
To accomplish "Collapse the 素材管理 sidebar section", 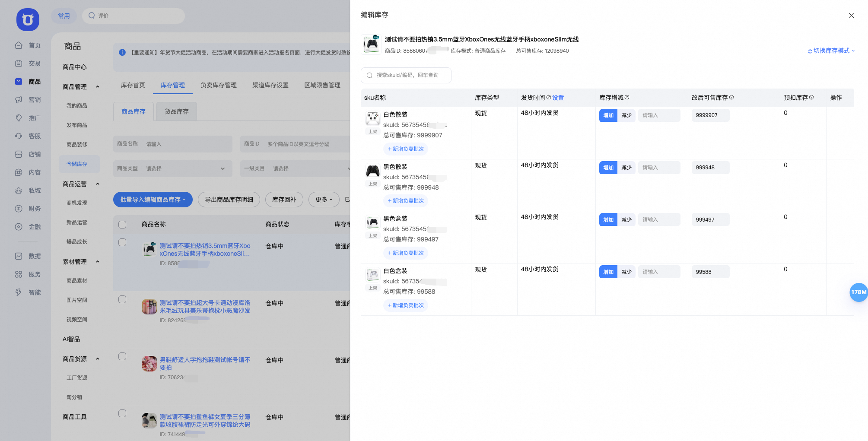I will point(98,262).
